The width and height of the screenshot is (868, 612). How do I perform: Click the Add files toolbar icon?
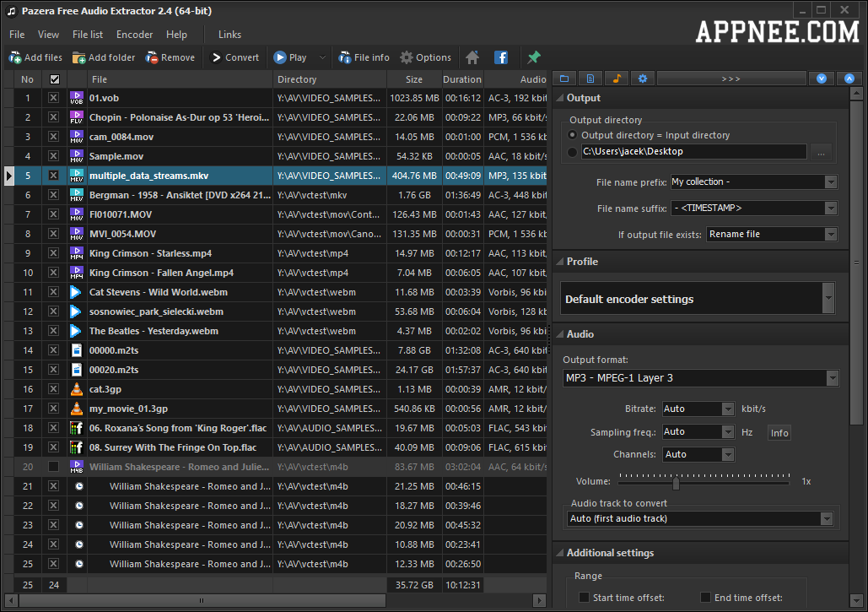tap(15, 57)
